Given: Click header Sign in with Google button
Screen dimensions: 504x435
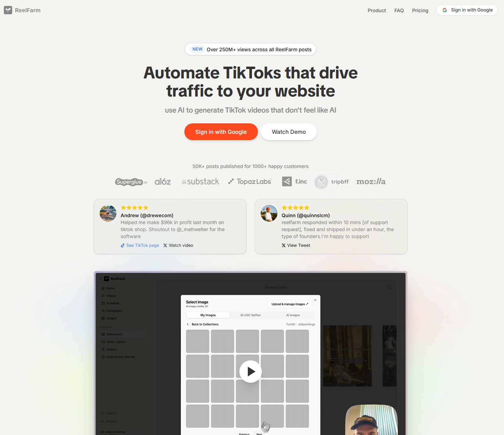Looking at the screenshot, I should coord(467,10).
